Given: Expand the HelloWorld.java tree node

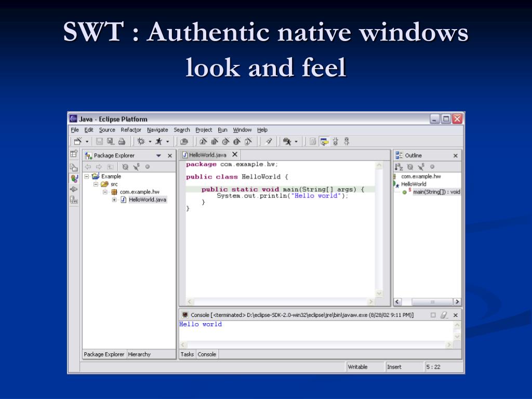Looking at the screenshot, I should [114, 200].
